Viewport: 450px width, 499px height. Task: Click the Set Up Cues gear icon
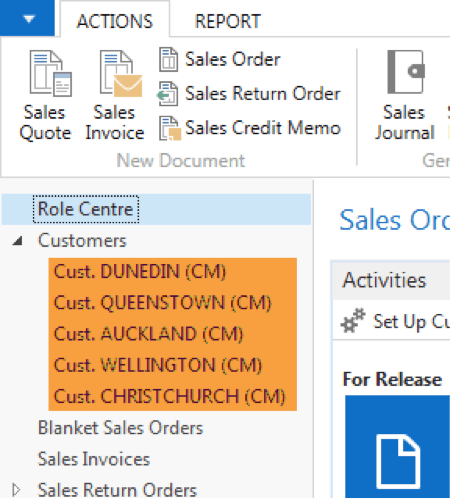click(x=353, y=321)
